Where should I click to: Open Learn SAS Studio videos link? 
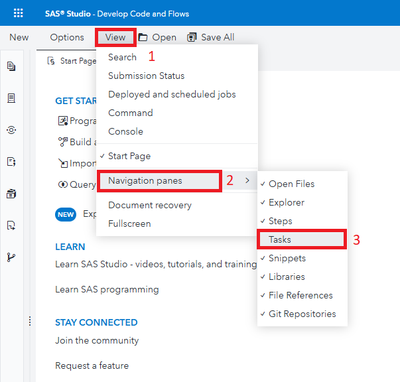(156, 264)
